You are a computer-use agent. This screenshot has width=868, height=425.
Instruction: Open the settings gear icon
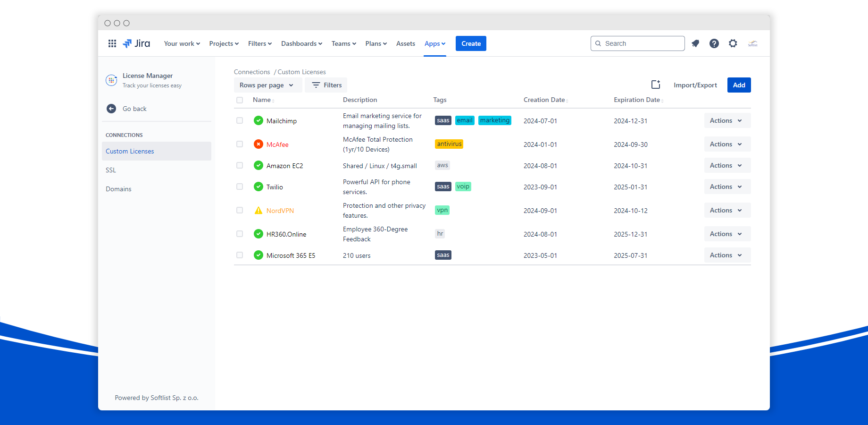pos(733,43)
